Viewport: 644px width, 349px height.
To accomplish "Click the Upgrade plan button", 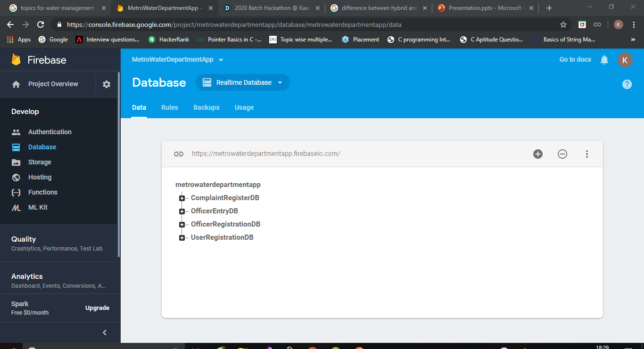I will click(x=97, y=308).
